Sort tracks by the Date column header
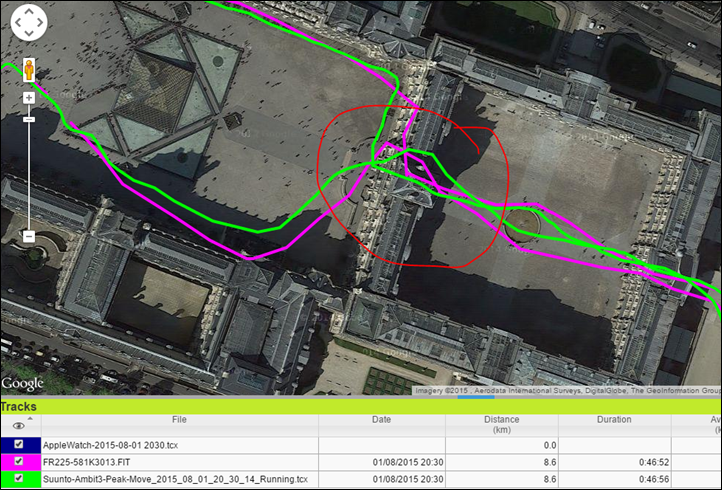The image size is (722, 490). 381,420
